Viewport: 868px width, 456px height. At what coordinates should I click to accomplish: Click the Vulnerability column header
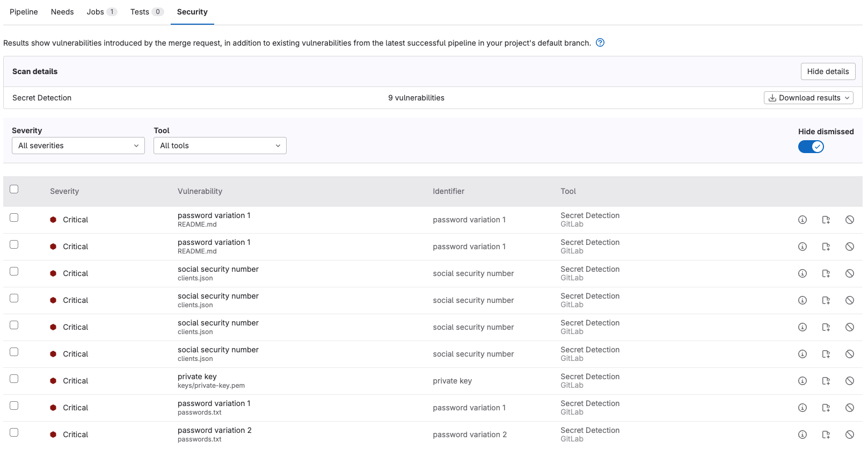pos(200,191)
